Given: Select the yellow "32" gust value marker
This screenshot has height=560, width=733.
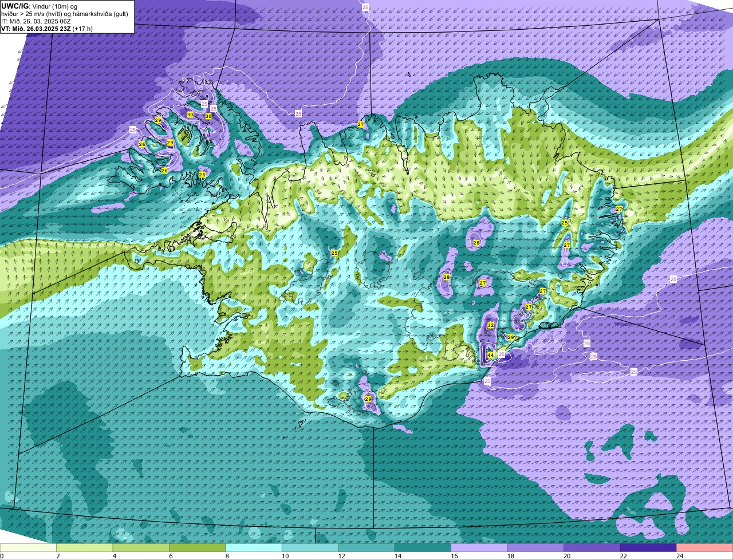Looking at the screenshot, I should 490,325.
